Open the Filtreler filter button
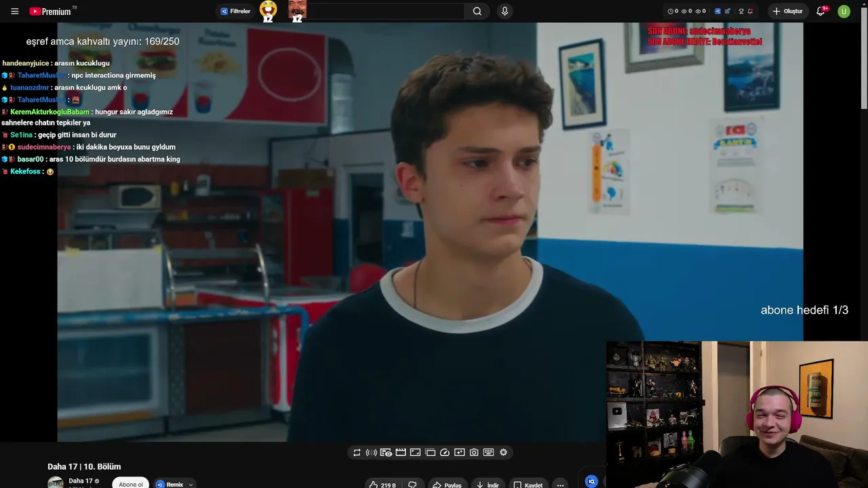The image size is (868, 488). [x=235, y=12]
